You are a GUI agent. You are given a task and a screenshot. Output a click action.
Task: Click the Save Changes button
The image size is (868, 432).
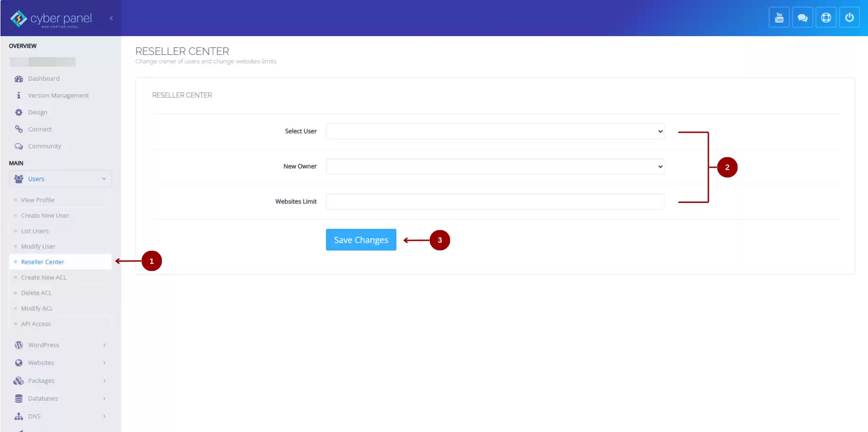tap(361, 240)
